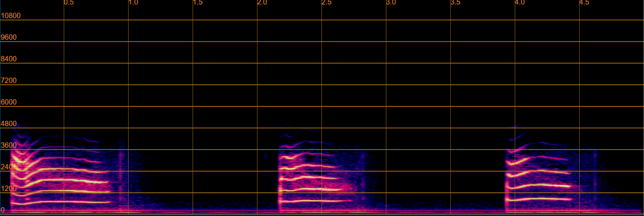This screenshot has width=644, height=216.
Task: Click the 0.5 second time marker
Action: 69,3
